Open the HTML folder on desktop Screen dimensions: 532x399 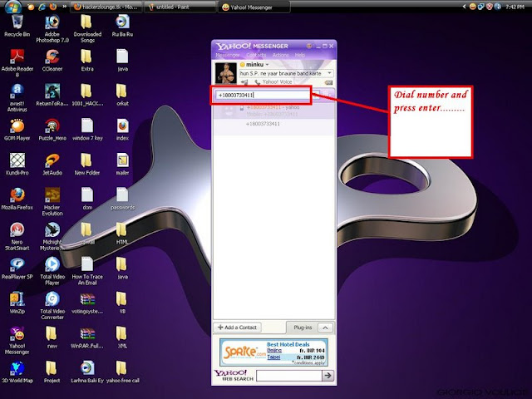[122, 234]
